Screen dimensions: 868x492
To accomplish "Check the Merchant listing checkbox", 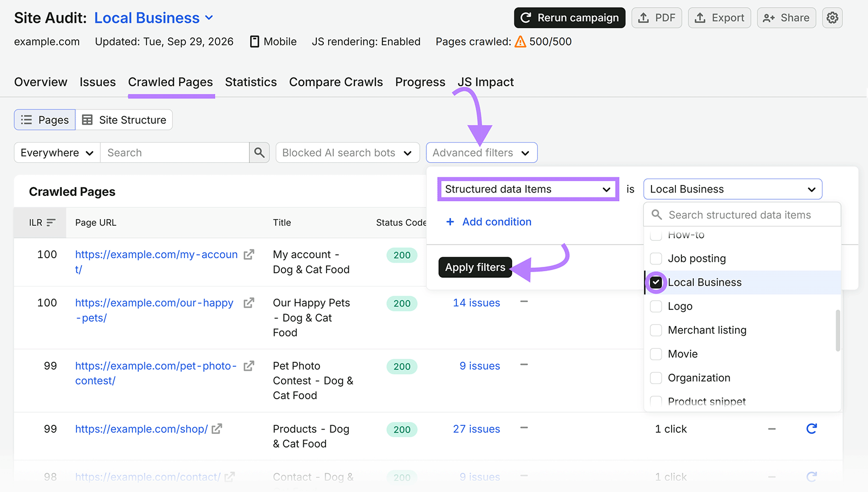I will (x=656, y=330).
